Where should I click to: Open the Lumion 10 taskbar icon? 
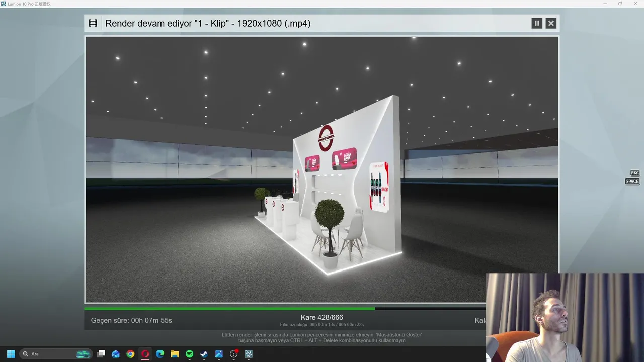point(248,354)
